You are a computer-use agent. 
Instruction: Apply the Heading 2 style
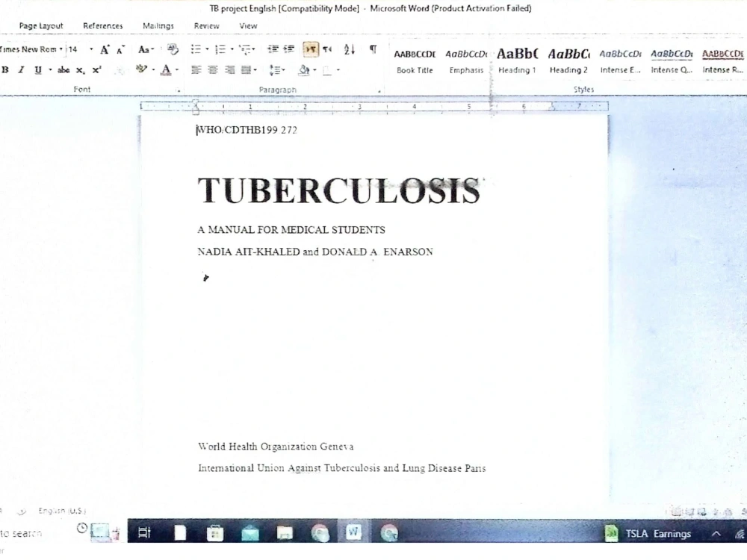click(568, 61)
